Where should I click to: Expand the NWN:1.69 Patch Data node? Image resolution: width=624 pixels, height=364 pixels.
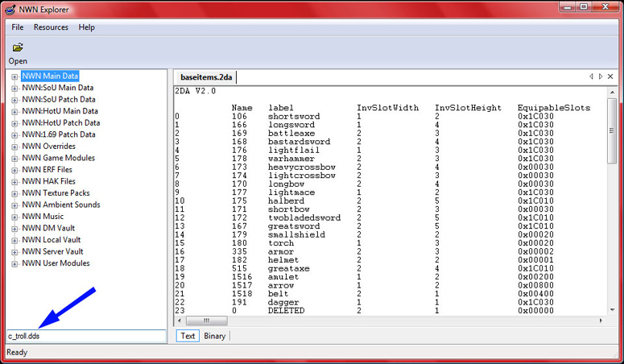(x=14, y=135)
